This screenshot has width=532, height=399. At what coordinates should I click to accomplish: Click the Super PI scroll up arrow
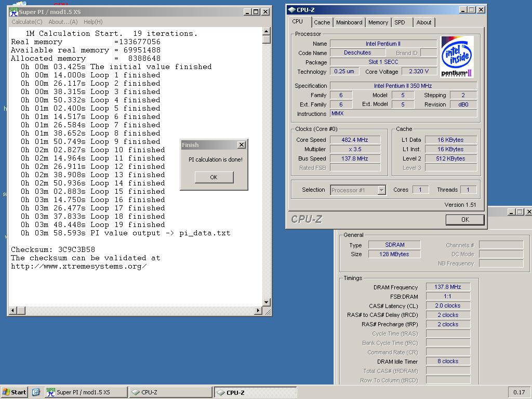click(x=267, y=32)
